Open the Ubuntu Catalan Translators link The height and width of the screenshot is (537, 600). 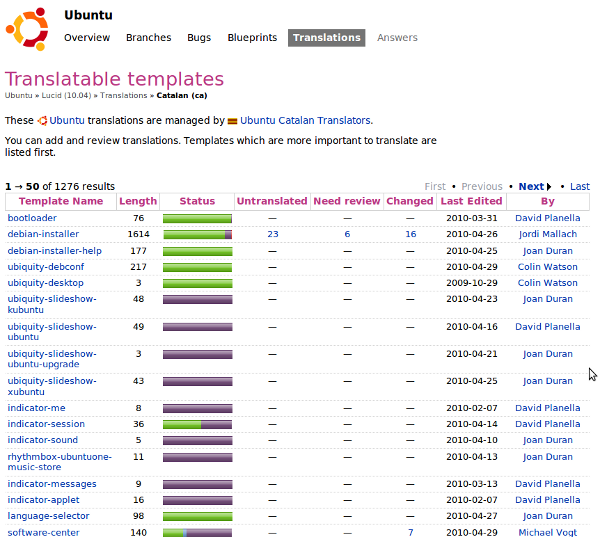pyautogui.click(x=305, y=121)
